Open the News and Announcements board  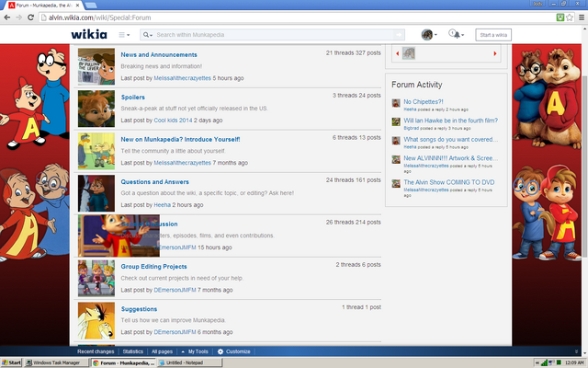[159, 55]
